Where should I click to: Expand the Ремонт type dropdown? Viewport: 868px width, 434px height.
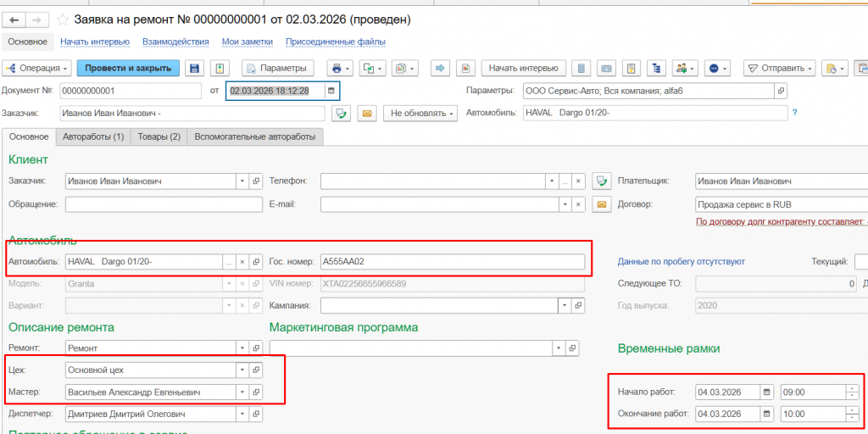click(x=242, y=348)
